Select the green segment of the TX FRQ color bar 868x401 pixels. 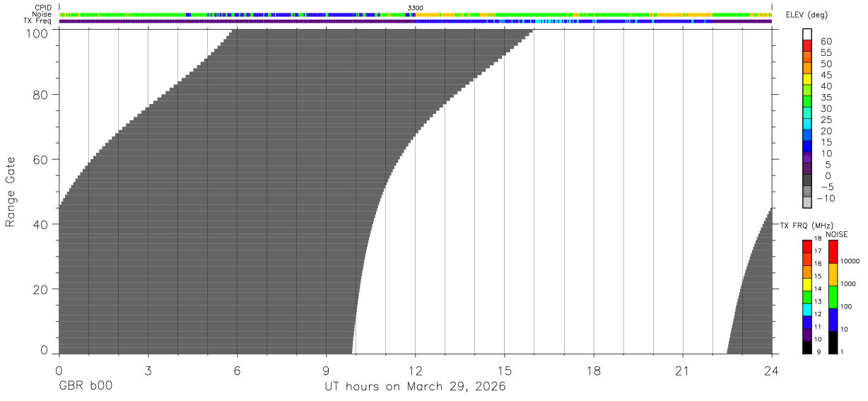(807, 297)
